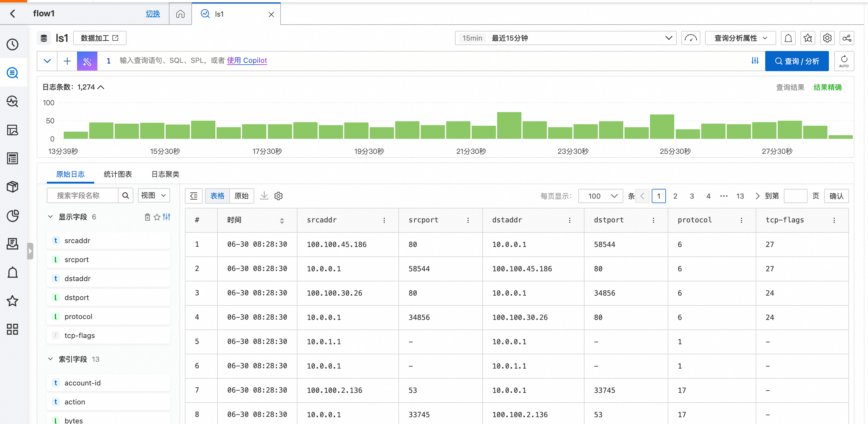
Task: Toggle the field panel collapse icon
Action: pyautogui.click(x=194, y=196)
